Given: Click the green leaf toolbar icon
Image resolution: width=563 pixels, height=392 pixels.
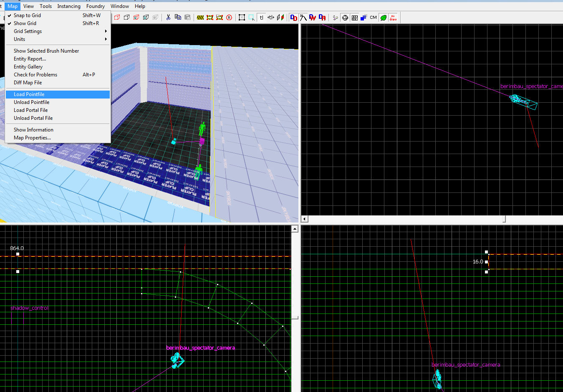Looking at the screenshot, I should point(383,17).
